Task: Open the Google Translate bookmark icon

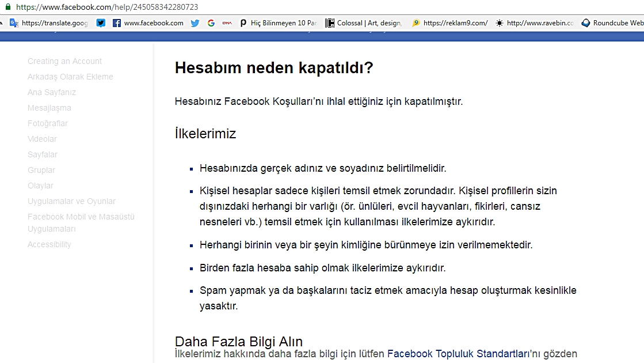Action: [14, 23]
